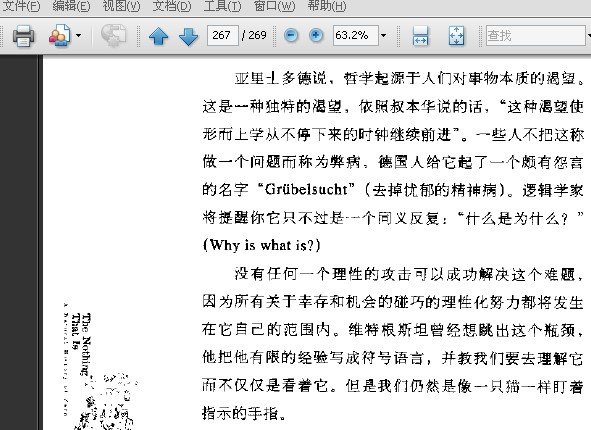Image resolution: width=591 pixels, height=430 pixels.
Task: Open the 编辑(E) menu
Action: point(71,6)
